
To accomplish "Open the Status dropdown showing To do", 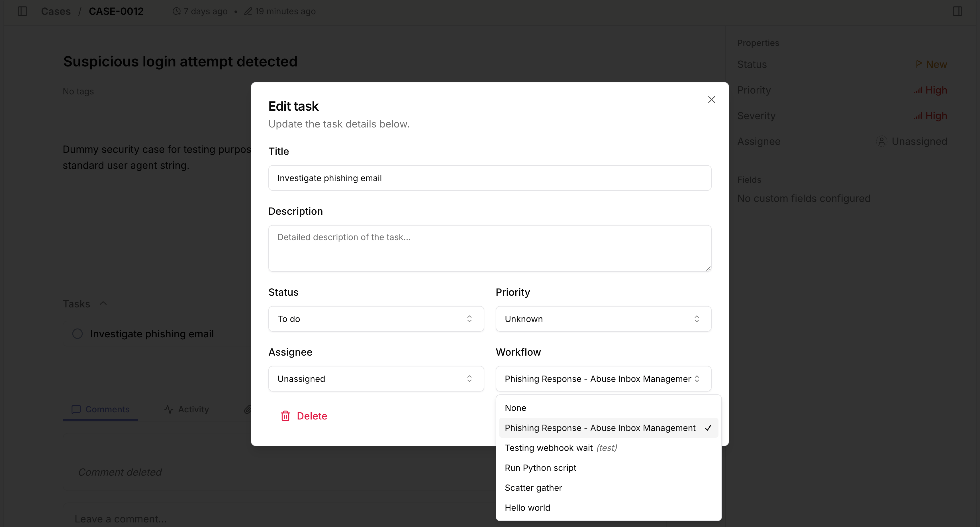I will pyautogui.click(x=376, y=319).
